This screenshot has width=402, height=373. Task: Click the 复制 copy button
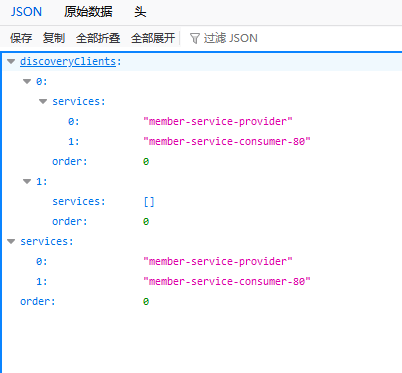[54, 38]
